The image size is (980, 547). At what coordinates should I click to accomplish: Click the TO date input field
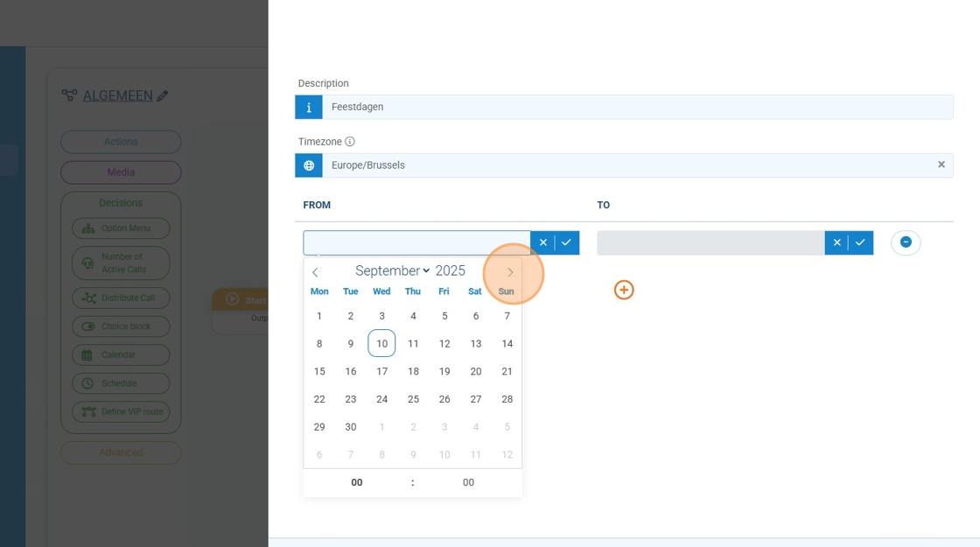coord(710,243)
